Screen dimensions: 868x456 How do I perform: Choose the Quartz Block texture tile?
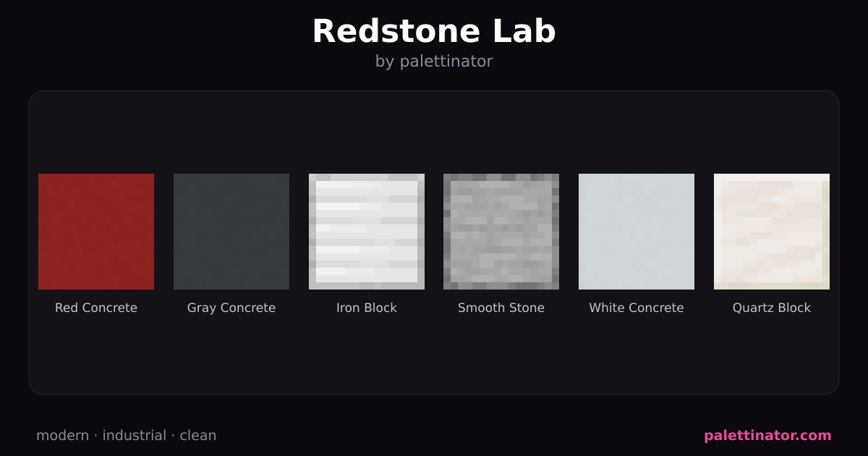point(772,232)
